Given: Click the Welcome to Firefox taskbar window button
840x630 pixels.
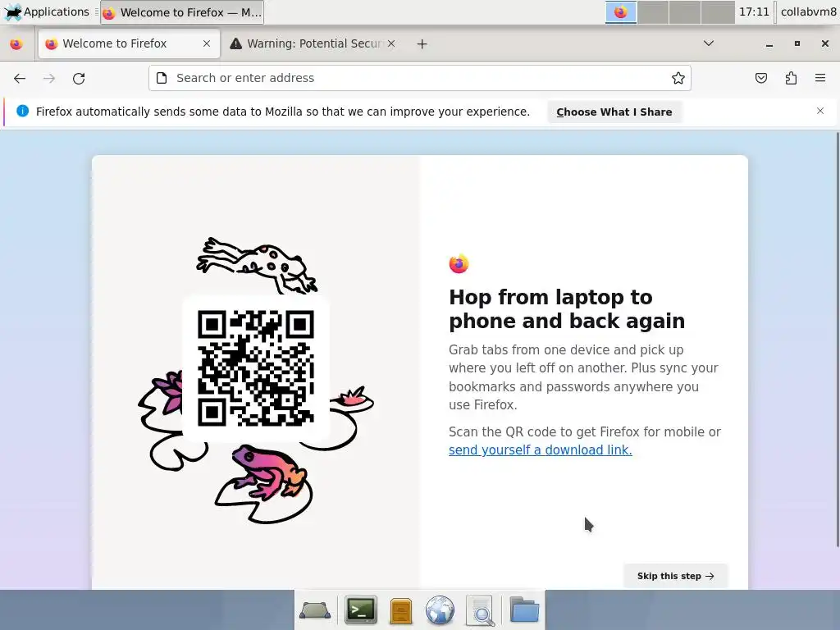Looking at the screenshot, I should [183, 12].
